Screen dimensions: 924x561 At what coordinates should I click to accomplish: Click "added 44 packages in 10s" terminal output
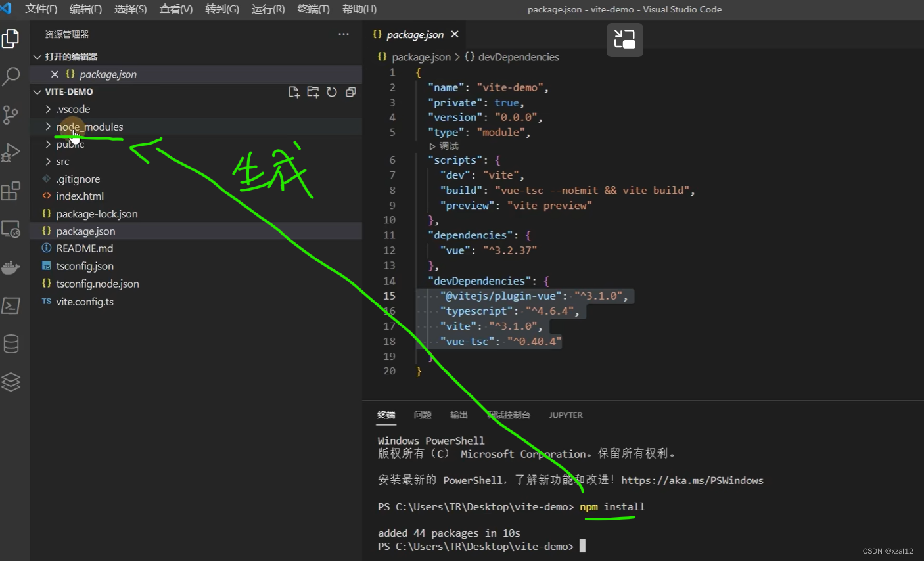click(x=449, y=533)
